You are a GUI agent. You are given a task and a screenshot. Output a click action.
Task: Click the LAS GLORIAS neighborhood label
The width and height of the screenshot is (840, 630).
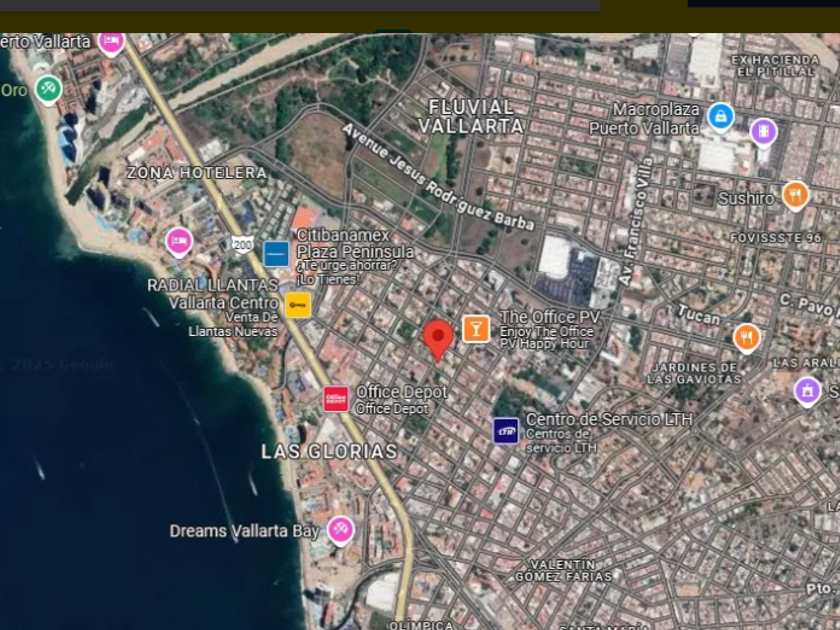pyautogui.click(x=329, y=452)
